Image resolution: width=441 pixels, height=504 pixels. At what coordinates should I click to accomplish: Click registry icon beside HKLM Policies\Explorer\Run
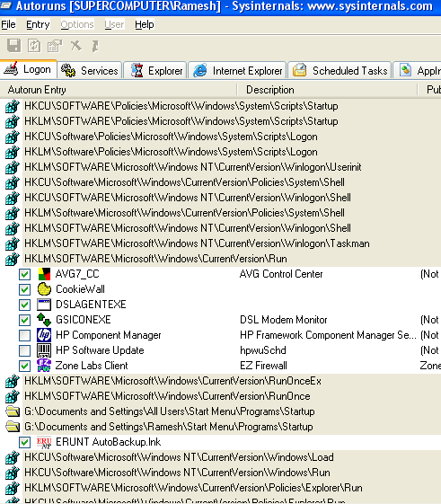(x=13, y=488)
